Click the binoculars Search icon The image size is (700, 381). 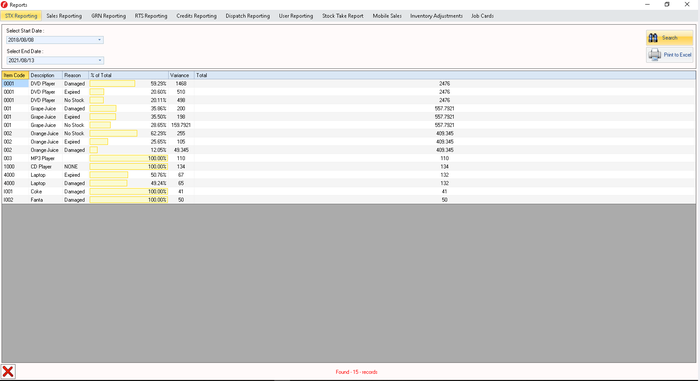pyautogui.click(x=653, y=38)
